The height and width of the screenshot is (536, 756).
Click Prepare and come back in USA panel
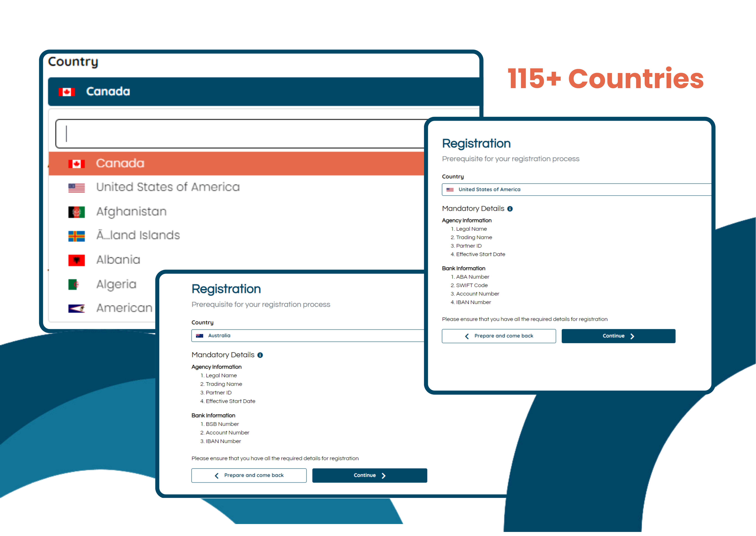coord(499,336)
